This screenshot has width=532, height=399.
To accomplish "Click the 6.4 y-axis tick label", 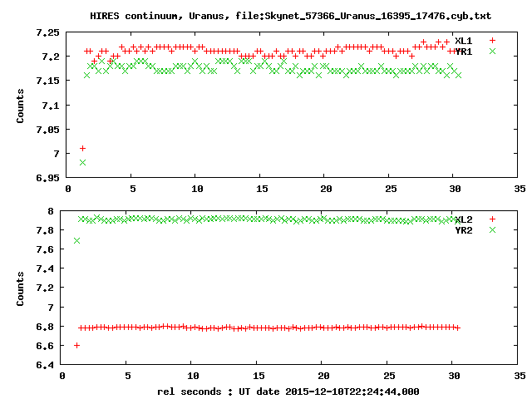I will (x=45, y=365).
